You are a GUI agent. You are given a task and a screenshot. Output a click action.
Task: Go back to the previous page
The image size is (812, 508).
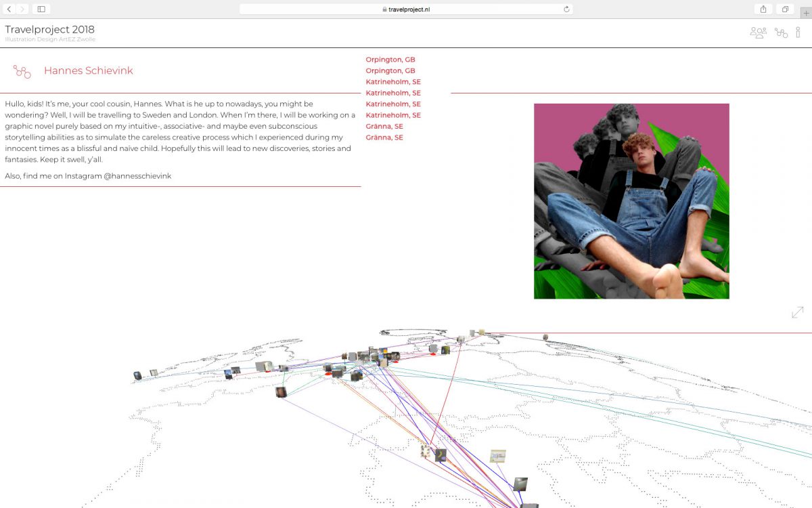pyautogui.click(x=9, y=9)
